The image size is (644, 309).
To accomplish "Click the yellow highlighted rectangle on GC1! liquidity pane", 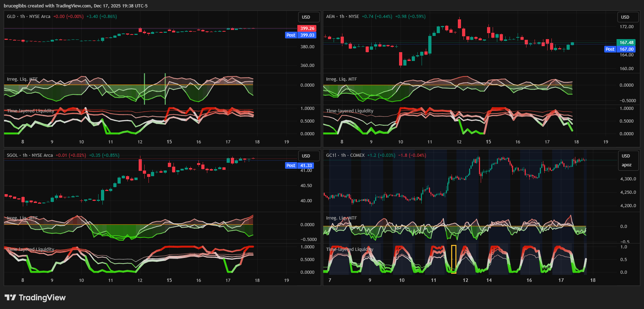I will click(x=454, y=259).
